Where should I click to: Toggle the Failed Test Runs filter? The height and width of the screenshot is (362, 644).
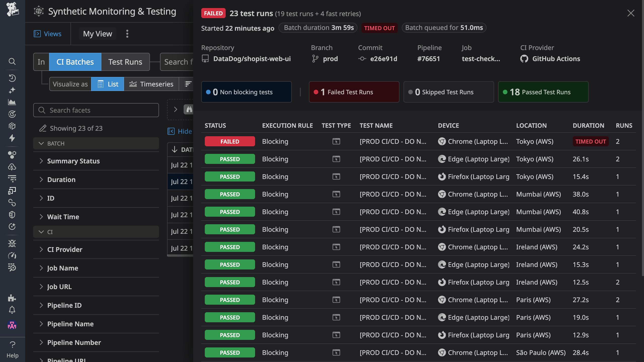point(354,92)
